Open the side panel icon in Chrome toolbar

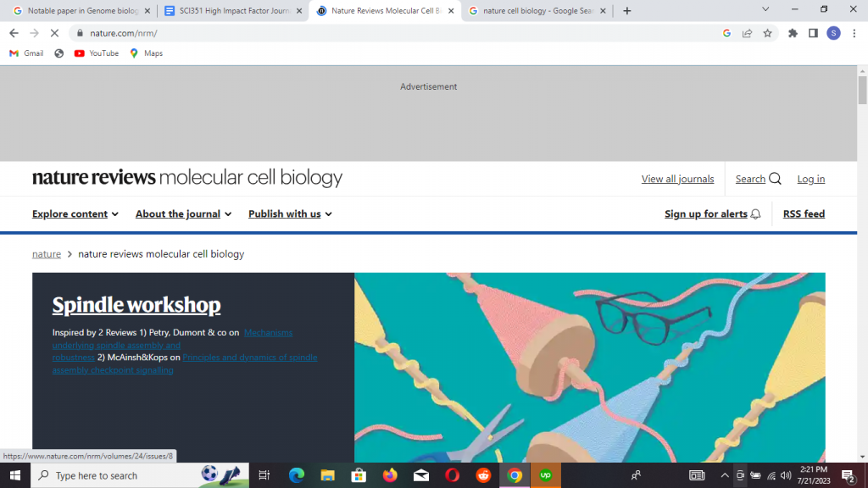pos(813,33)
